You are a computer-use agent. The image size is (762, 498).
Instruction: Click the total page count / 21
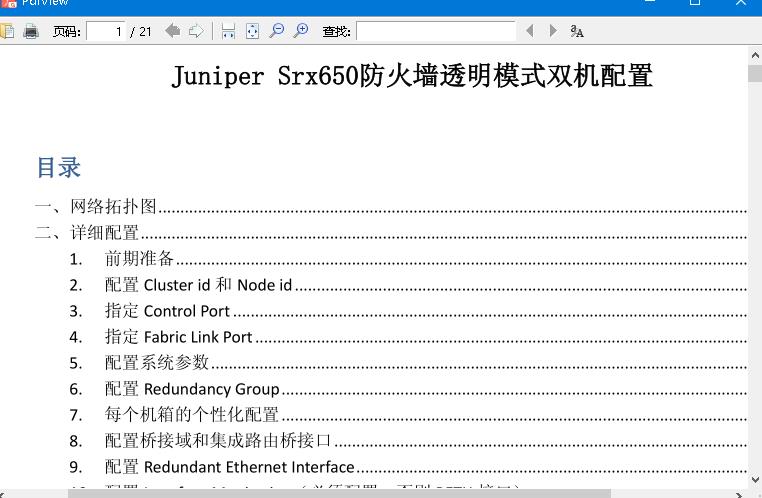141,32
